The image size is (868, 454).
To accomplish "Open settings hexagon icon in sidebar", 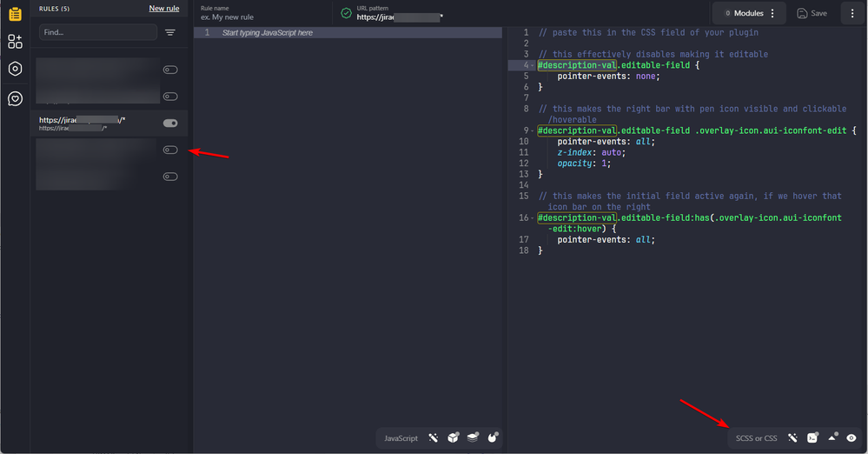I will pos(15,69).
